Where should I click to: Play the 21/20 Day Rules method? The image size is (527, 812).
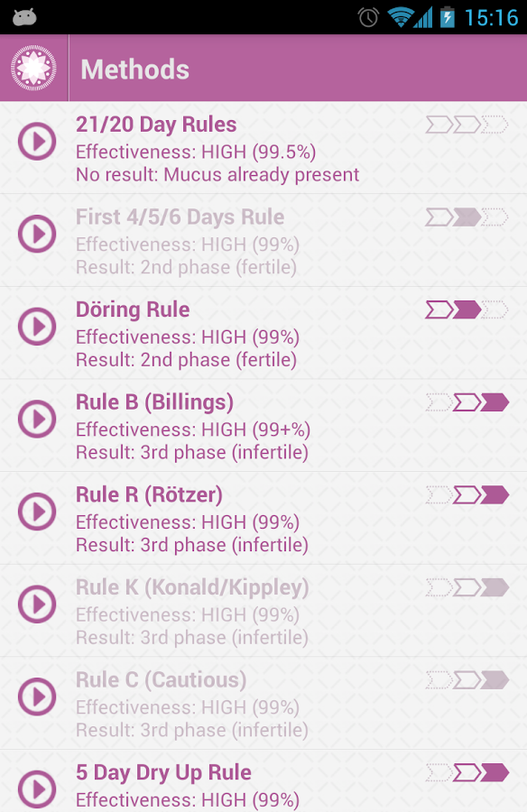[36, 141]
